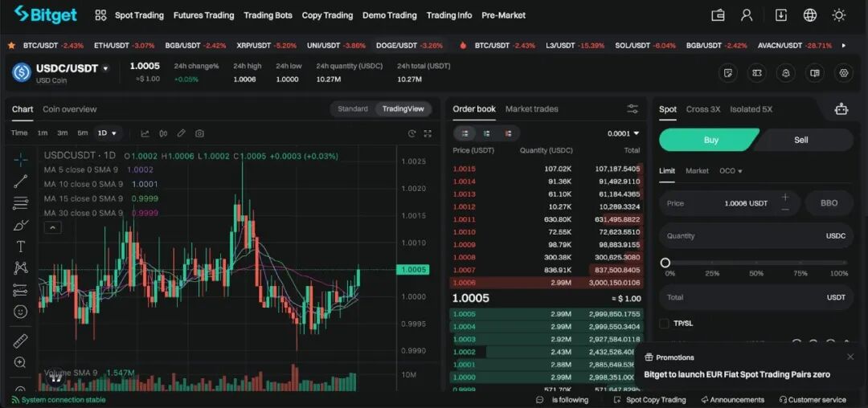Open the Announcements link

click(732, 400)
